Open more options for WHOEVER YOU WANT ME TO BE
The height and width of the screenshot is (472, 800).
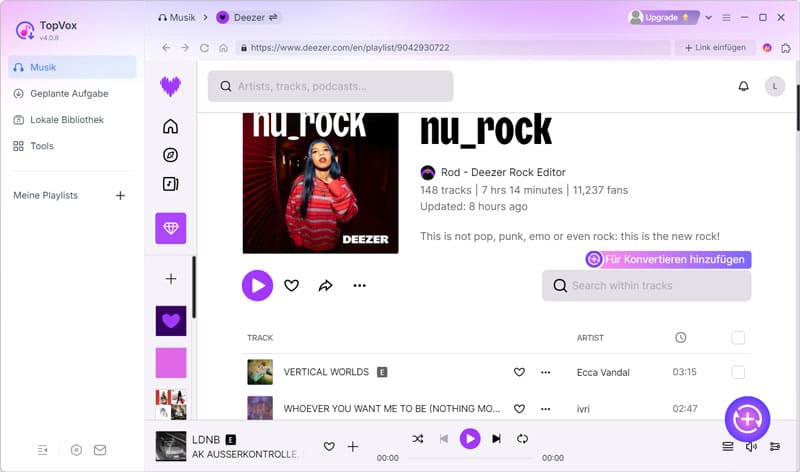tap(545, 409)
